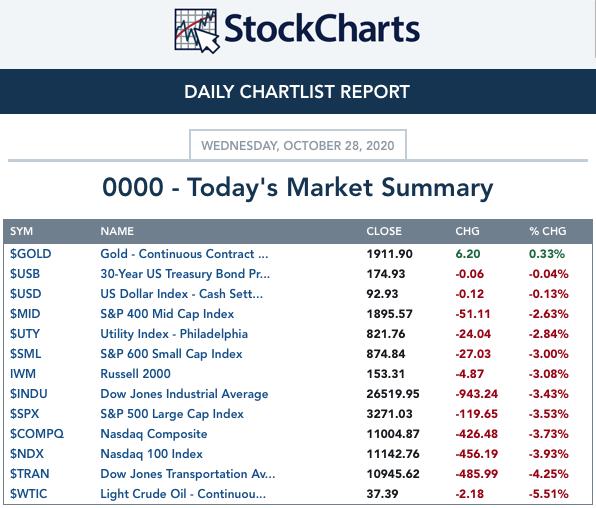Open Nasdaq Composite chart link

point(154,434)
